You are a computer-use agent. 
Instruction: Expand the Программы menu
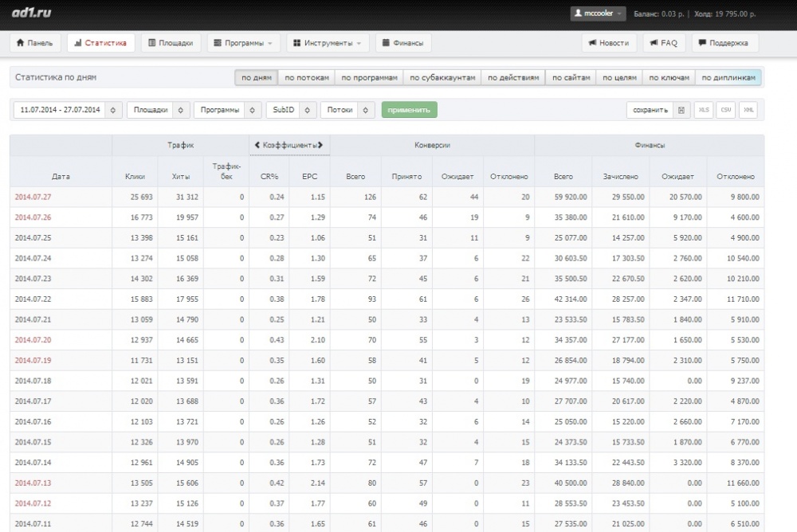click(243, 43)
